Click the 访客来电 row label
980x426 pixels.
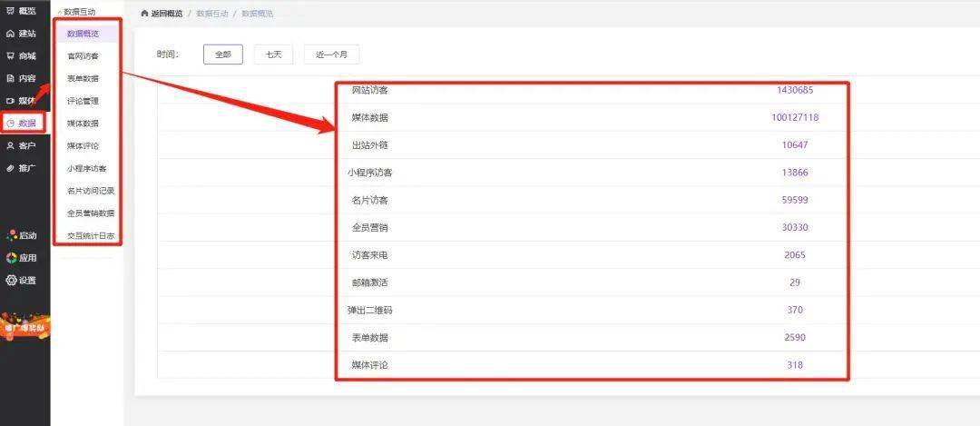[370, 255]
